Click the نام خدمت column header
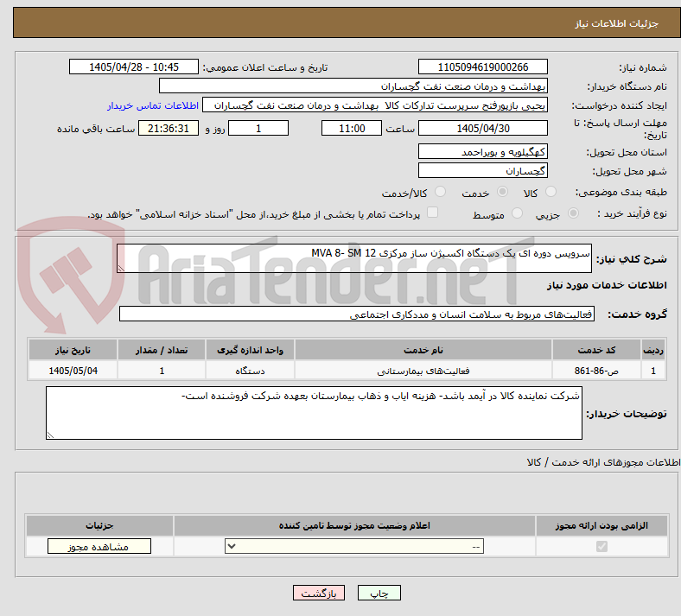The width and height of the screenshot is (681, 616). coord(423,350)
